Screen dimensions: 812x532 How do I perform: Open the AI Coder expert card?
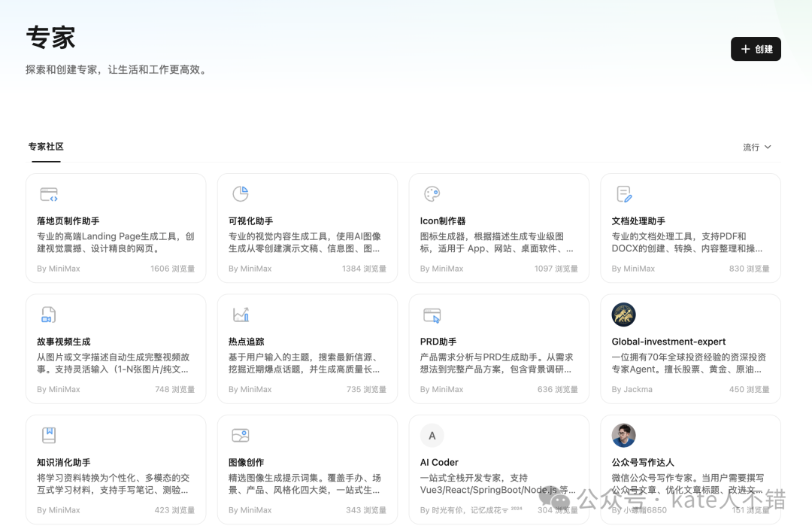pyautogui.click(x=498, y=467)
